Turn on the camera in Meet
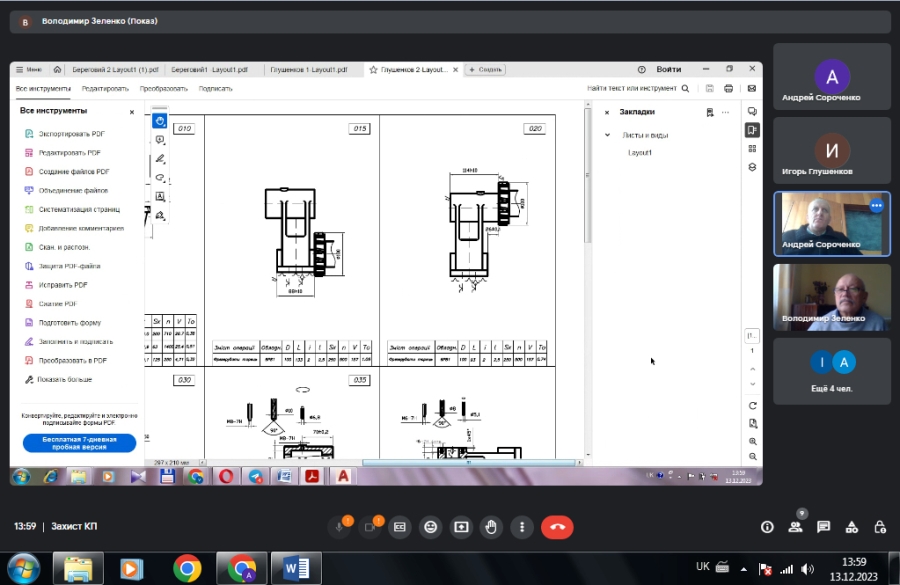This screenshot has height=585, width=900. [x=372, y=526]
